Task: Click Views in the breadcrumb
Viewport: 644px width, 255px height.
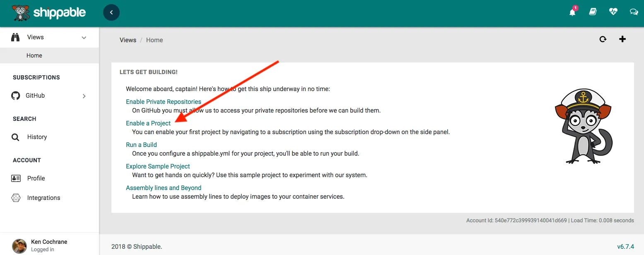Action: pyautogui.click(x=128, y=40)
